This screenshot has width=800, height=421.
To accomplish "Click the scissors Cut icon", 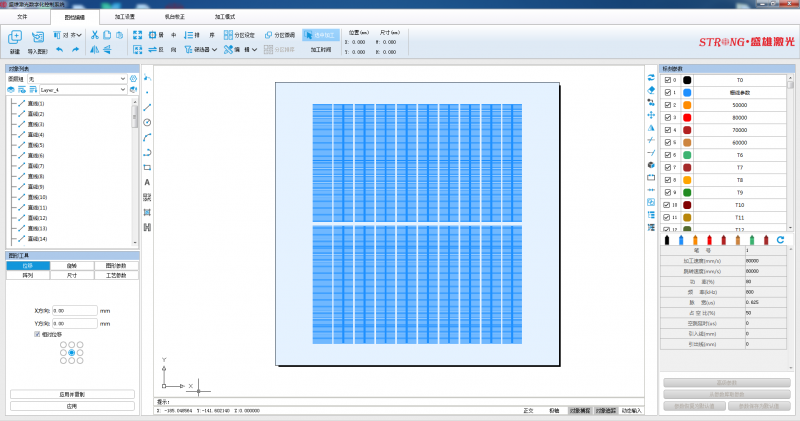I will (x=95, y=36).
